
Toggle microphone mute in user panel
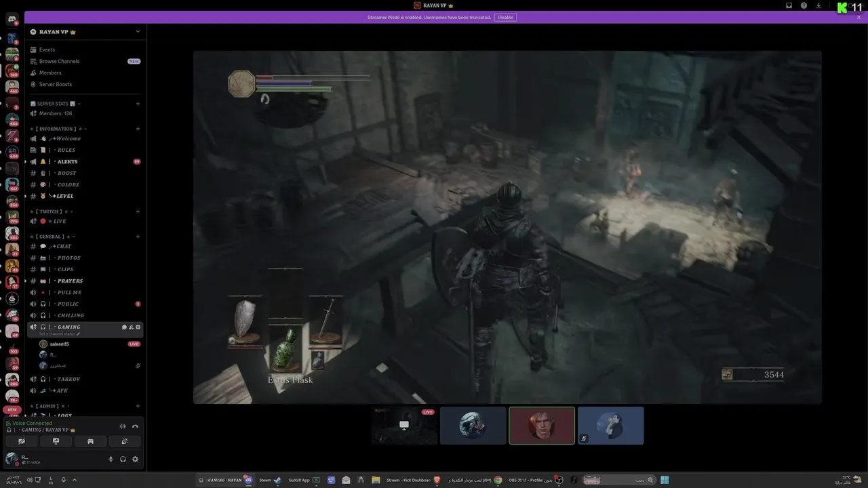(x=111, y=459)
